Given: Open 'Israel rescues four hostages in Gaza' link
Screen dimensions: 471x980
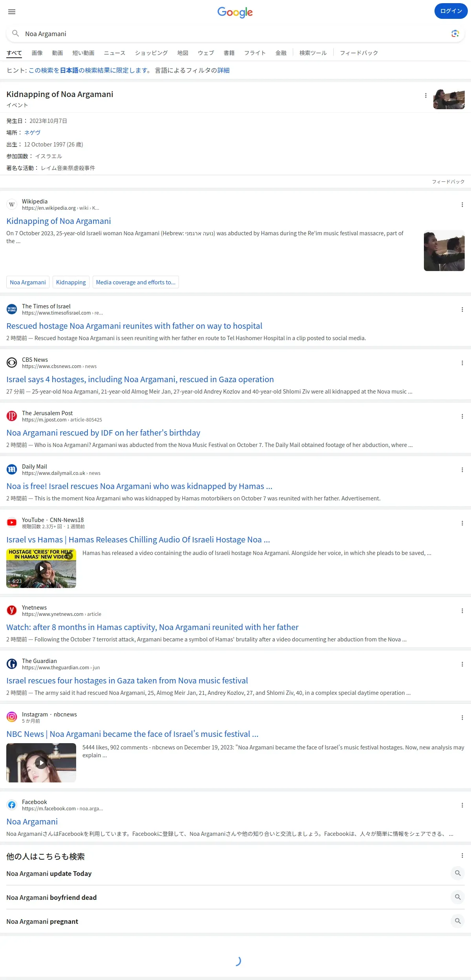Looking at the screenshot, I should [127, 681].
